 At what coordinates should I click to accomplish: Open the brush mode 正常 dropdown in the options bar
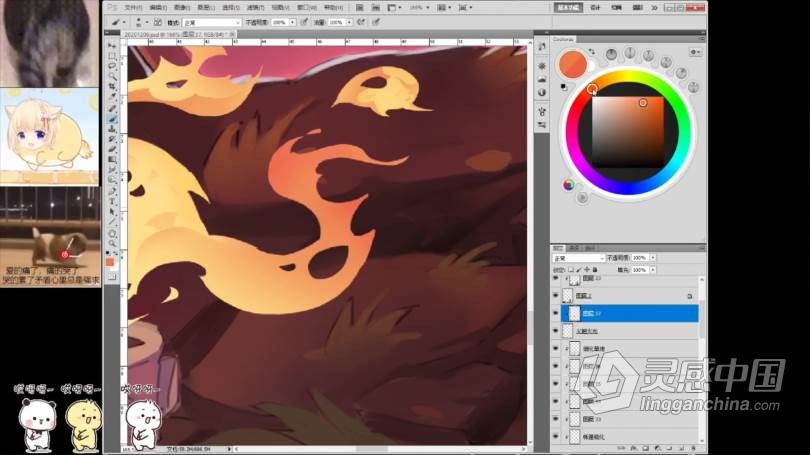pyautogui.click(x=212, y=23)
